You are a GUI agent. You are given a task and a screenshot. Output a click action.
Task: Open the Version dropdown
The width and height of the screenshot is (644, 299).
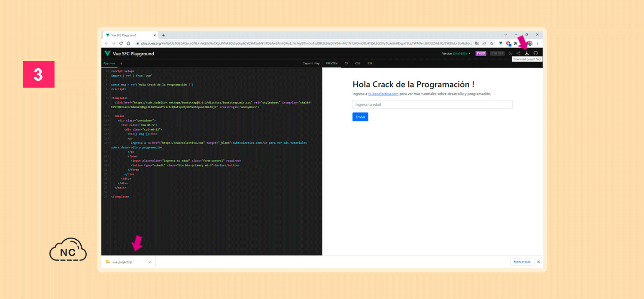click(x=456, y=54)
